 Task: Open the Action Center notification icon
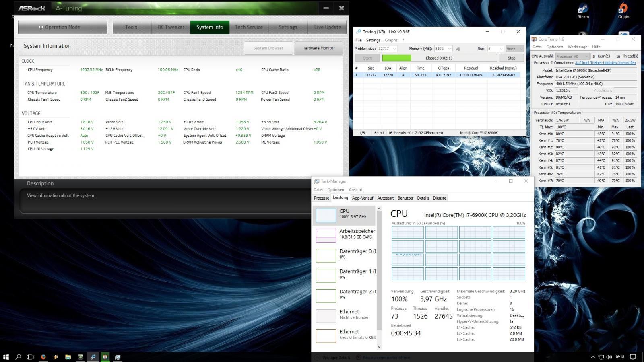[633, 357]
